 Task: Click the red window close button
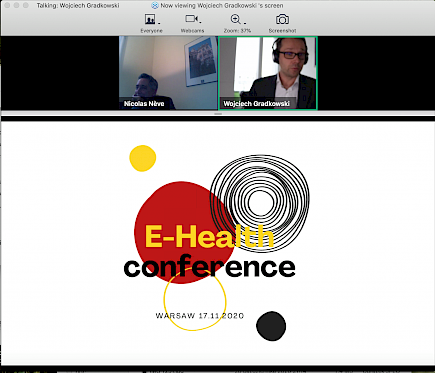(x=8, y=5)
